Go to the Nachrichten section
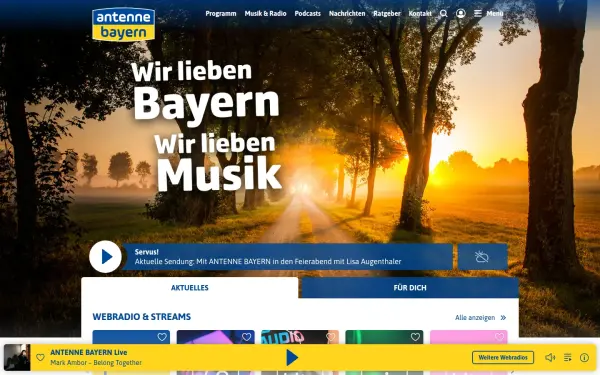The height and width of the screenshot is (375, 600). (x=347, y=13)
